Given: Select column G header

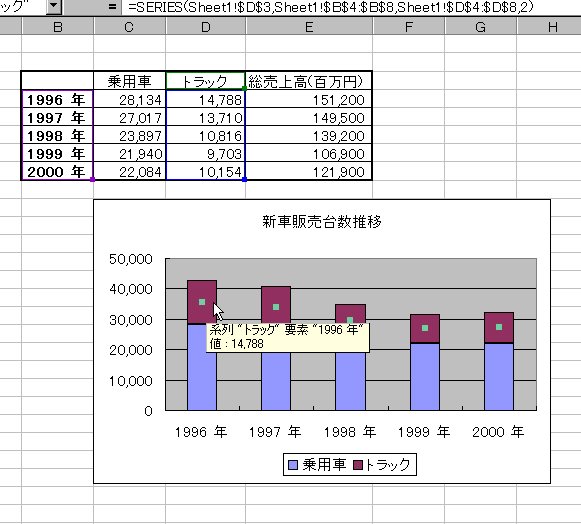Looking at the screenshot, I should click(x=480, y=27).
